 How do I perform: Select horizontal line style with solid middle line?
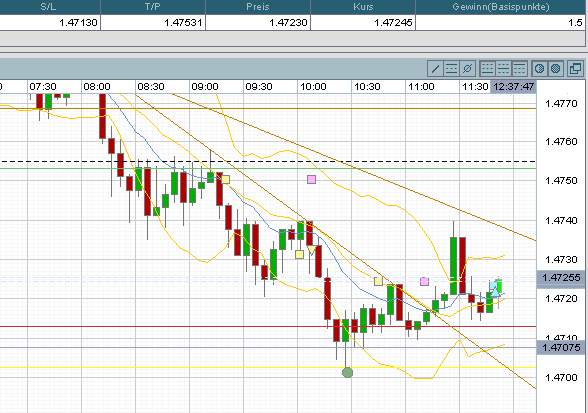pos(504,69)
